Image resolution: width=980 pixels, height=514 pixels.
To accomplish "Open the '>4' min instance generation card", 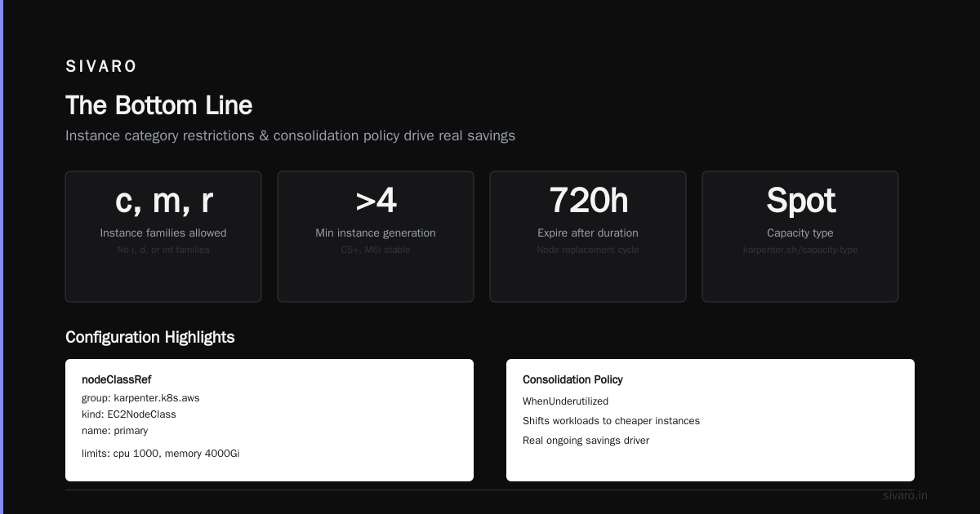I will point(376,237).
